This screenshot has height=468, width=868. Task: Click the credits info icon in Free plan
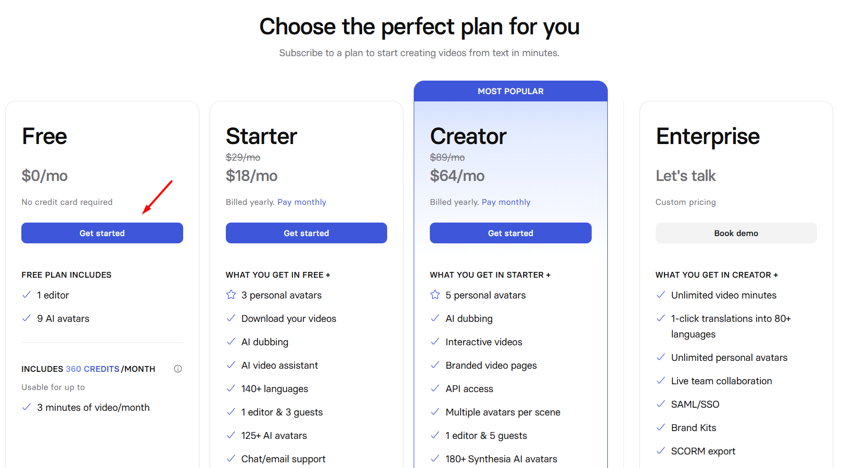178,369
